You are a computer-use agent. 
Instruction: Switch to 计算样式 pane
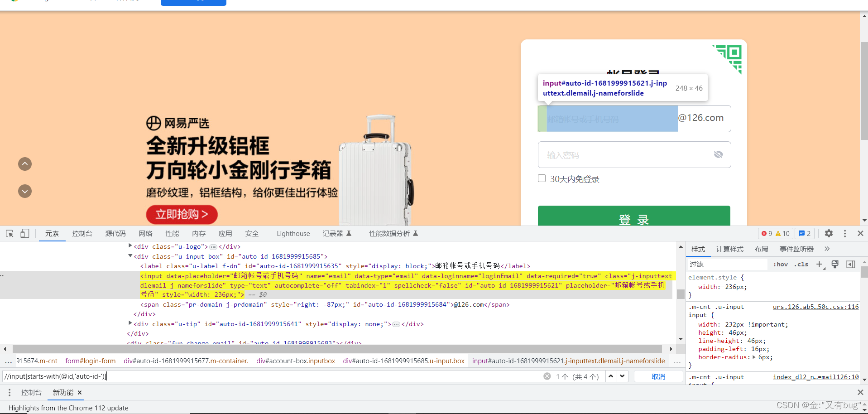(729, 249)
